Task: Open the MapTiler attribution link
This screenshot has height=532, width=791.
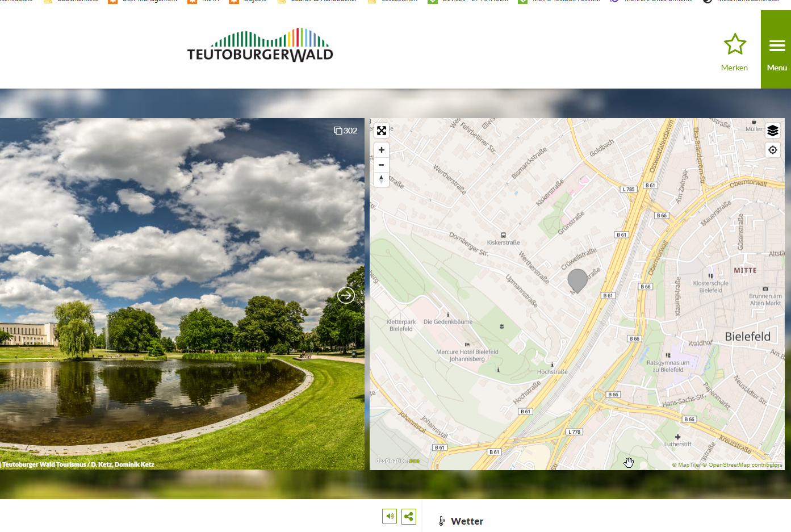Action: click(686, 465)
